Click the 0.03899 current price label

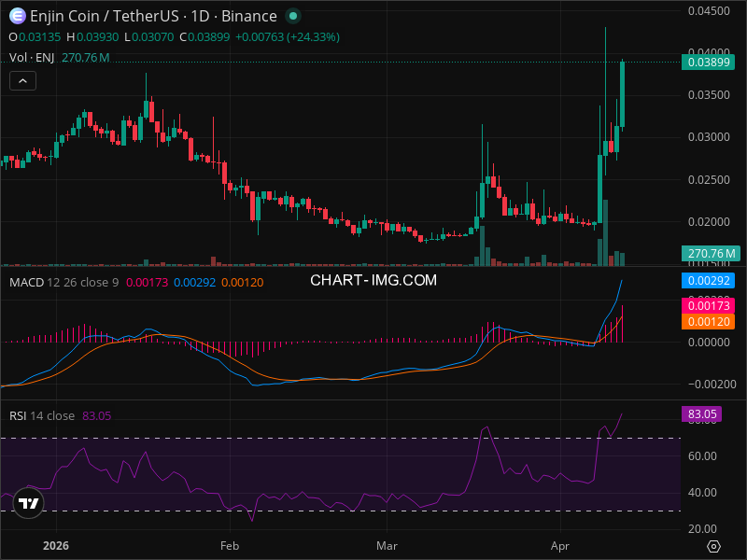coord(708,63)
